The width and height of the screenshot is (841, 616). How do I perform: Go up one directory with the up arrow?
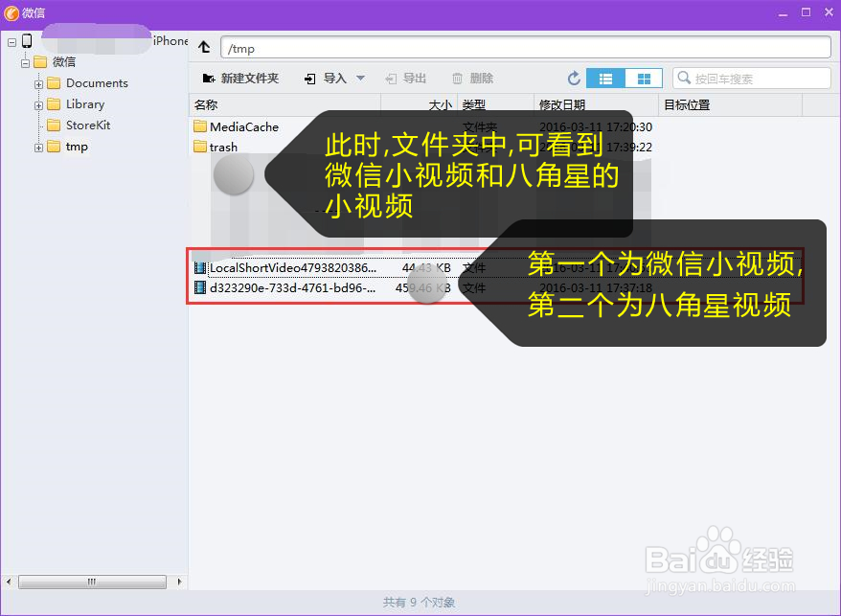tap(204, 47)
